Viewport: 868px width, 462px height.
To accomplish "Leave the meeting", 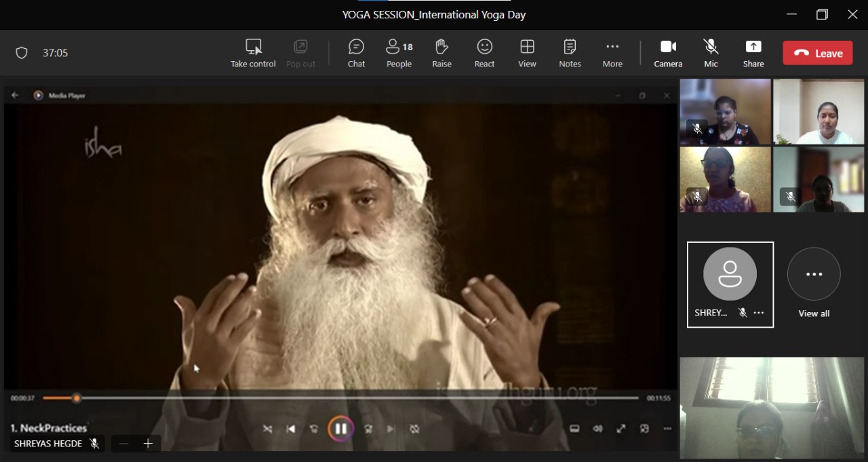I will click(x=818, y=53).
